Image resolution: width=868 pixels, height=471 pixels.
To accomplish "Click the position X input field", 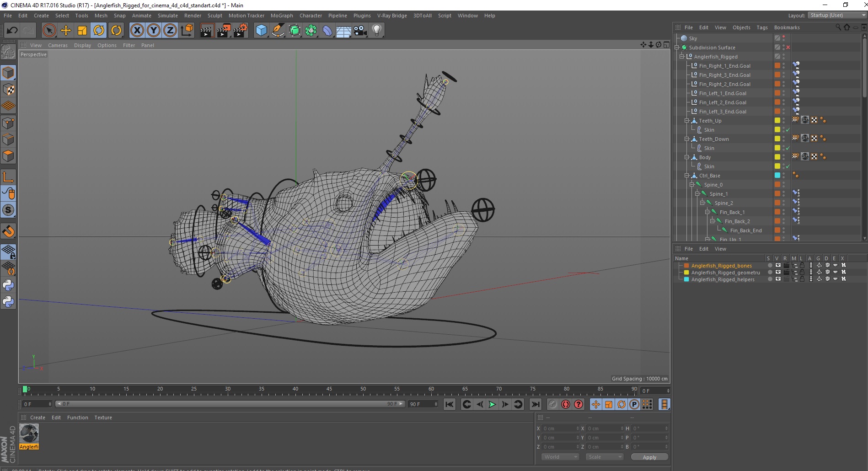I will [x=561, y=428].
